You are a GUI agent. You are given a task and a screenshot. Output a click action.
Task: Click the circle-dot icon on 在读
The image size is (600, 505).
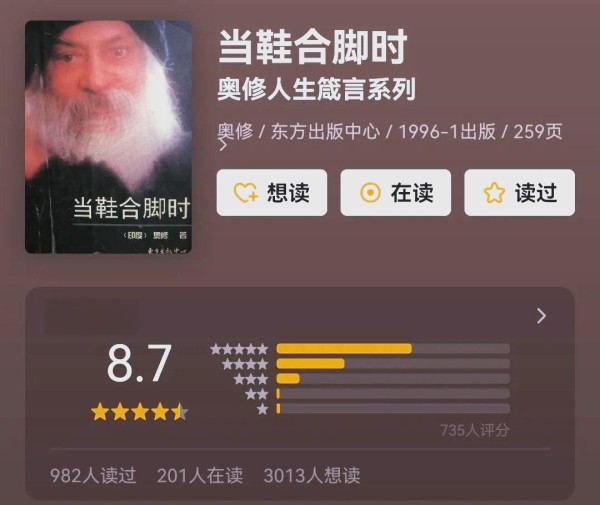click(370, 192)
